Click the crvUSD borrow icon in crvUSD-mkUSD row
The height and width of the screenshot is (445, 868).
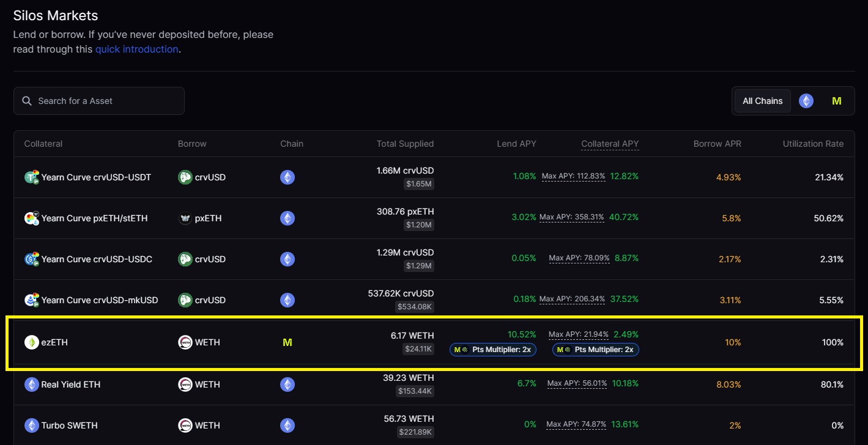coord(185,300)
